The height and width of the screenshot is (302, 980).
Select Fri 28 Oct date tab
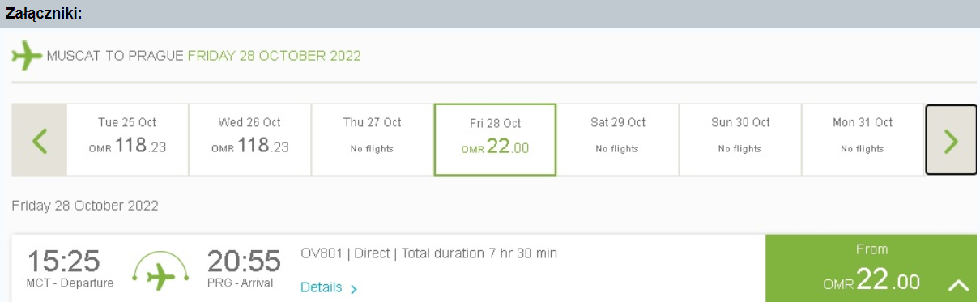(x=495, y=140)
